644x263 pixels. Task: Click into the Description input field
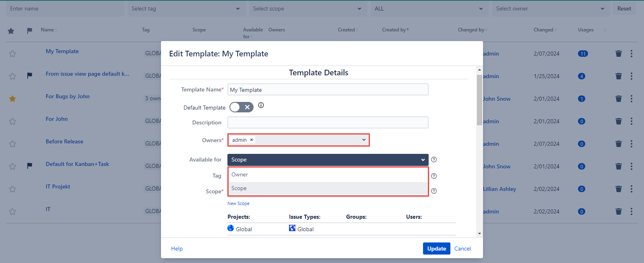click(x=328, y=122)
